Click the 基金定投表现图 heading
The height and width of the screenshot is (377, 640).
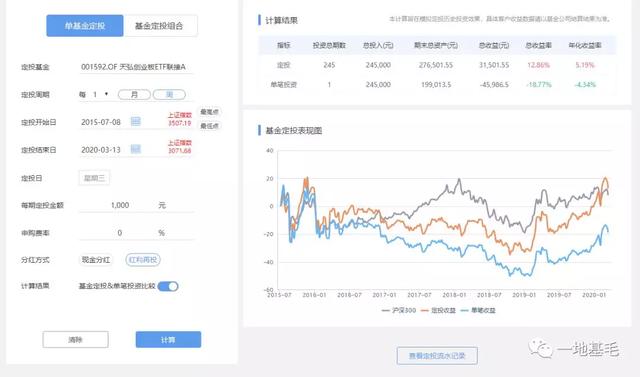click(293, 131)
